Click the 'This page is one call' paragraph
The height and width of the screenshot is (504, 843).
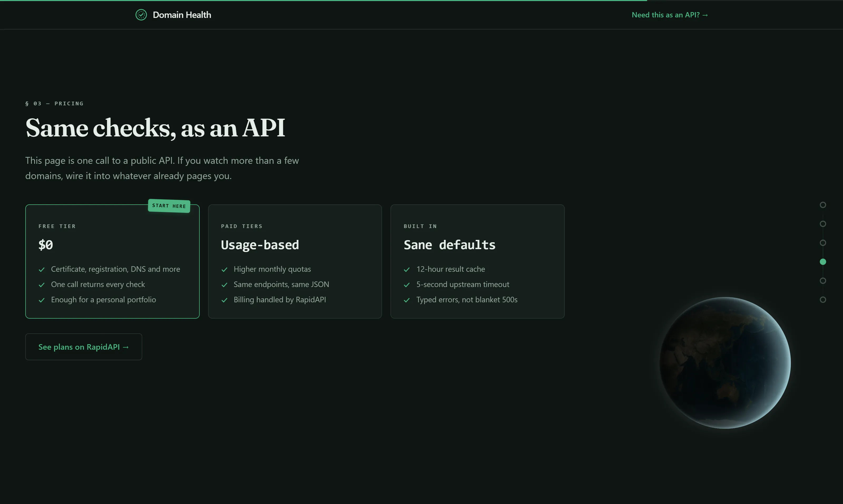click(x=162, y=168)
